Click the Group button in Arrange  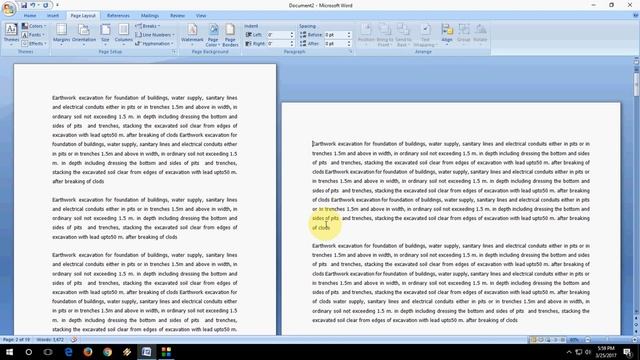coord(464,35)
